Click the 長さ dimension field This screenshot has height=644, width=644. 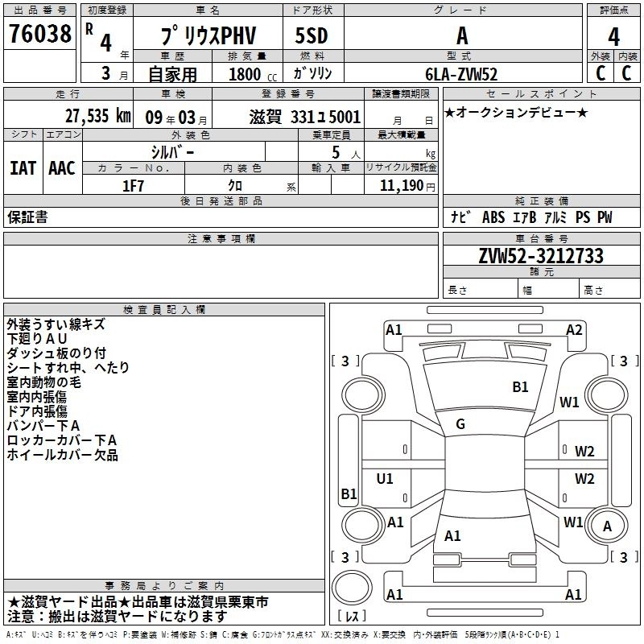[481, 290]
